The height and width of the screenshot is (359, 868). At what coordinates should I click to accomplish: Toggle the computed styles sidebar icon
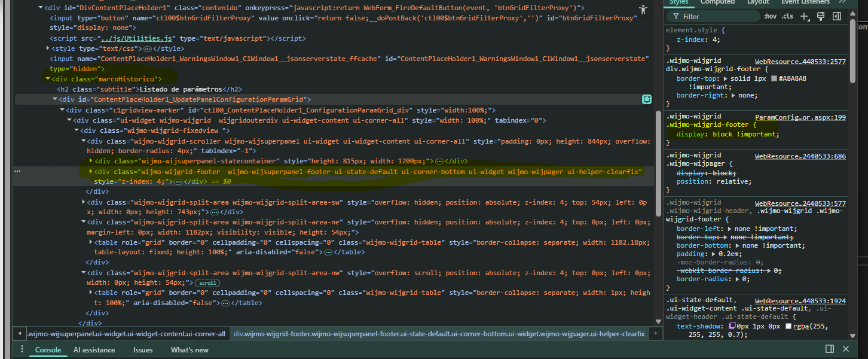[x=837, y=16]
